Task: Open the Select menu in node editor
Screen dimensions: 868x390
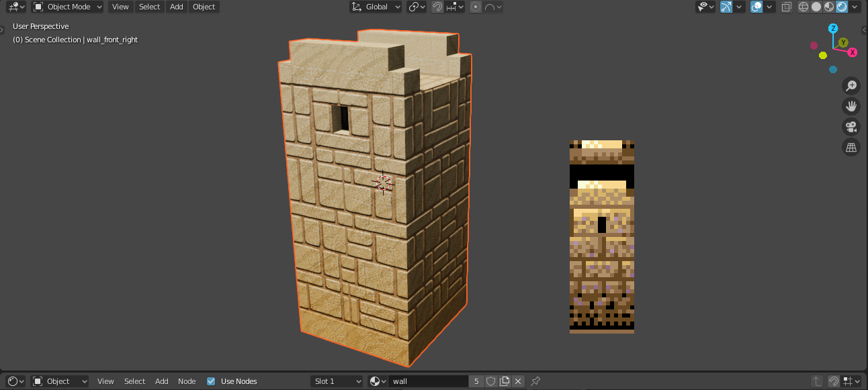Action: [x=134, y=381]
